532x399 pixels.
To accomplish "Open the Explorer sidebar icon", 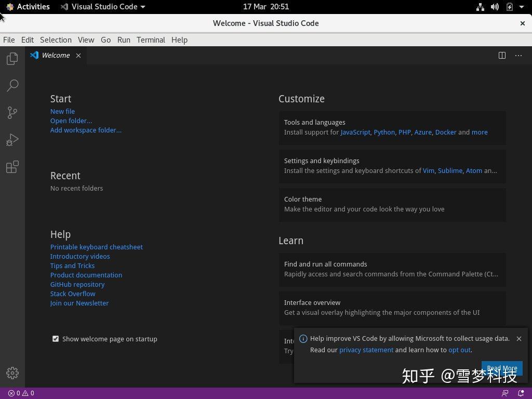I will pyautogui.click(x=12, y=58).
